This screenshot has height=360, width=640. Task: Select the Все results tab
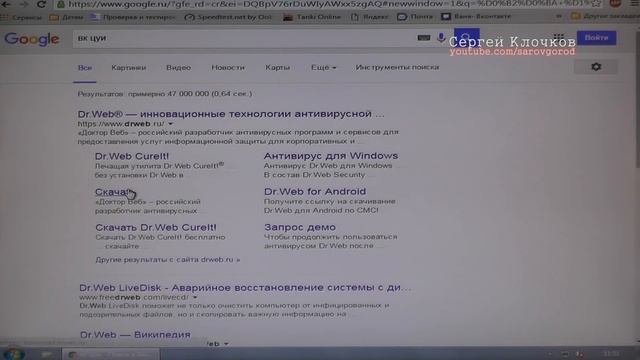tap(85, 68)
